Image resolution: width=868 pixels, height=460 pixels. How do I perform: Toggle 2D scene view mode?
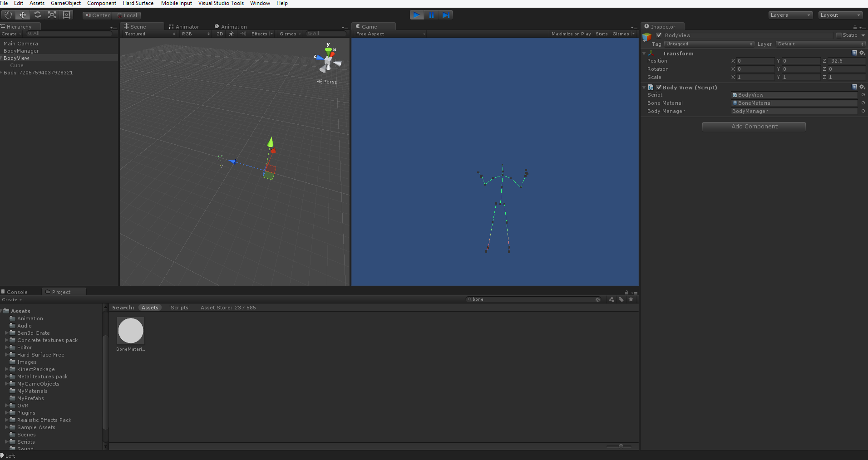[x=220, y=34]
